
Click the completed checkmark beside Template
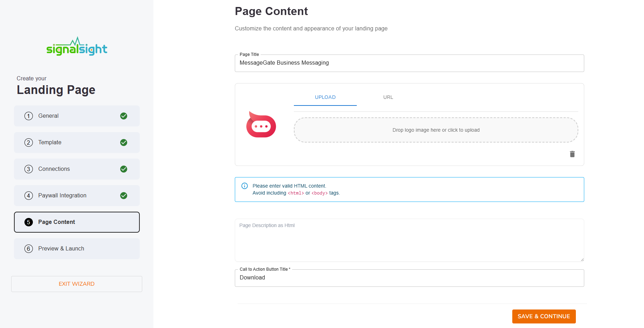tap(123, 142)
